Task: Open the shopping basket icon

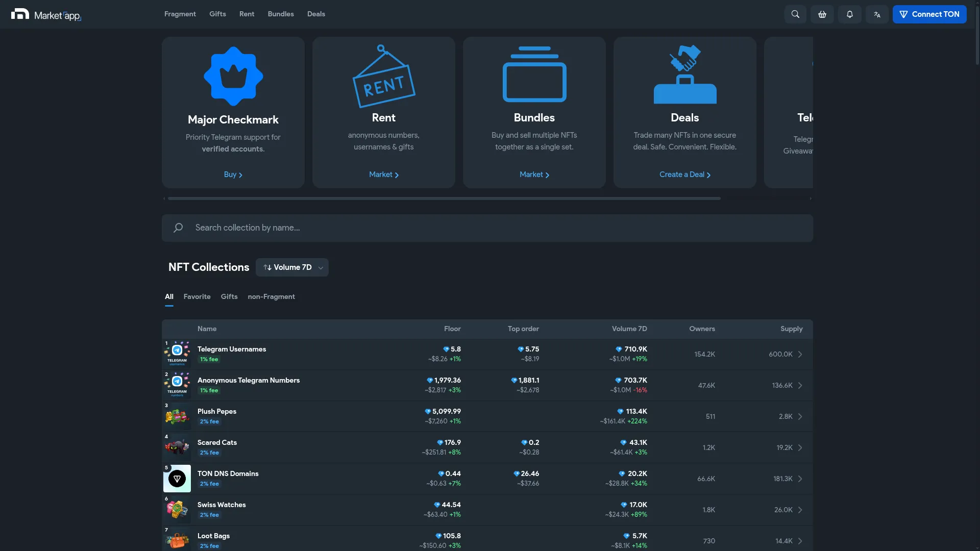Action: coord(822,14)
